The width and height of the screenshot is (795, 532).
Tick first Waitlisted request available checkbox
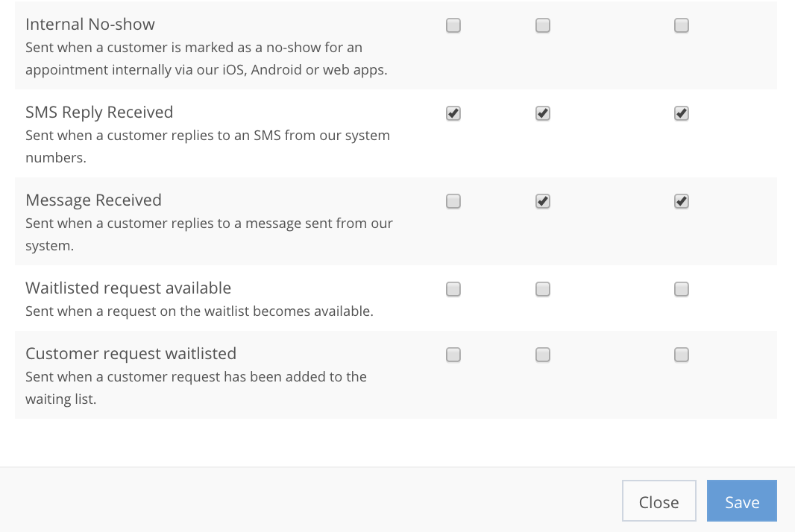pos(453,289)
